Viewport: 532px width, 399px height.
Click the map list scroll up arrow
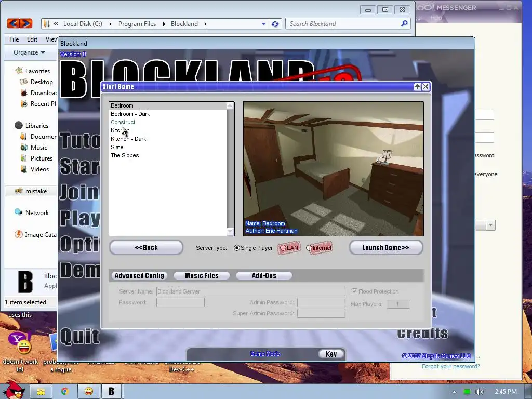pos(230,106)
